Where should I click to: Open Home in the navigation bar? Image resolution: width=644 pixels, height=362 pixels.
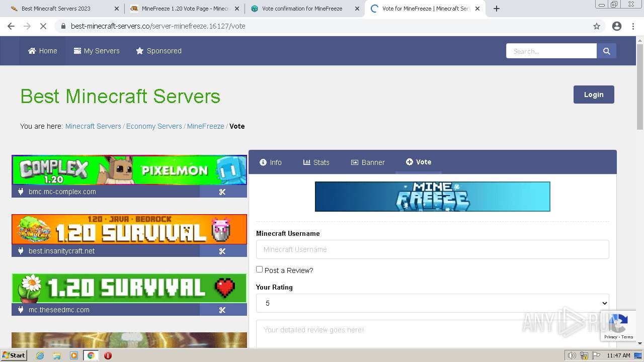pos(43,51)
